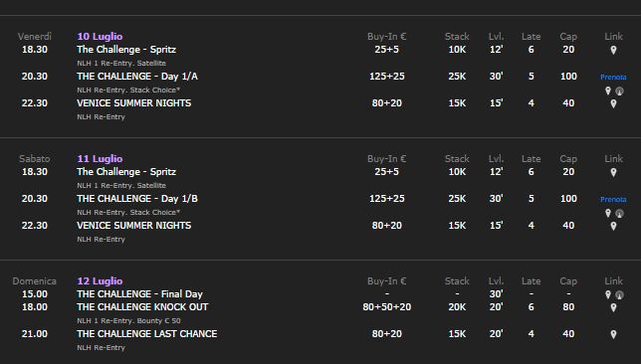
Task: Open location pin for 10 Luglio Venice Summer Nights
Action: (613, 103)
